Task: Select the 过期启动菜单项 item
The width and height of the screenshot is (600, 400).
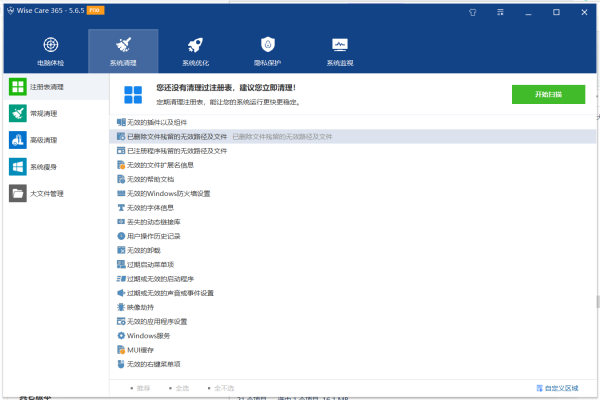Action: [145, 264]
